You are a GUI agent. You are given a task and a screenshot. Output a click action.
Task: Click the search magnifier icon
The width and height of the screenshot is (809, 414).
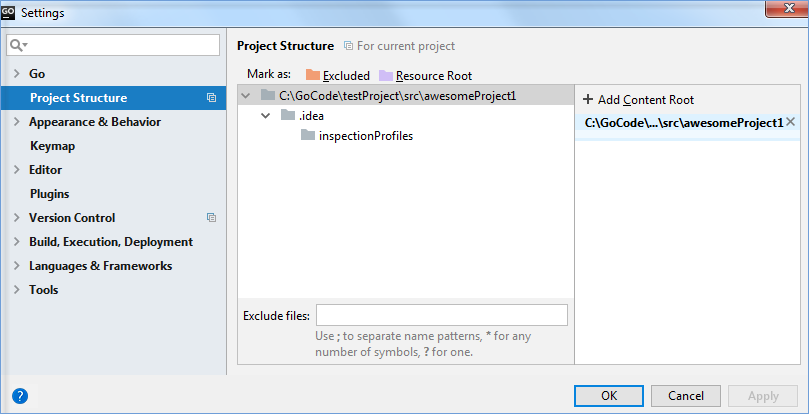pos(18,45)
